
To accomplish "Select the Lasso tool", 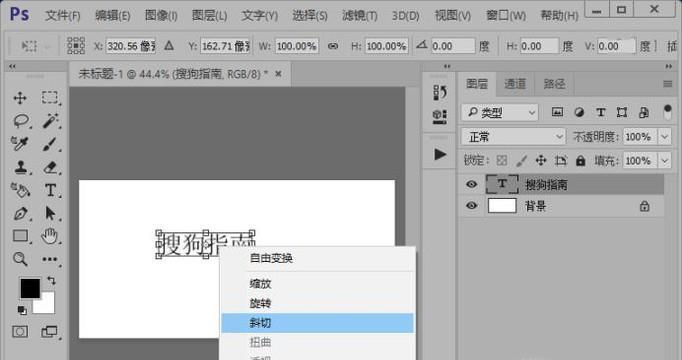I will [21, 121].
